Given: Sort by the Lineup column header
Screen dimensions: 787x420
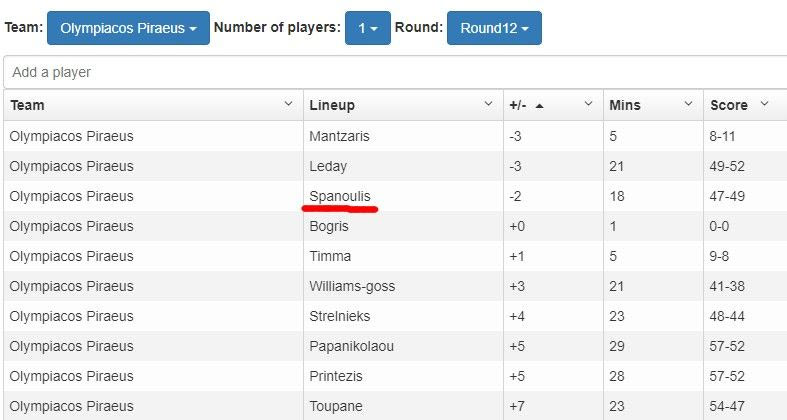Looking at the screenshot, I should click(x=332, y=105).
